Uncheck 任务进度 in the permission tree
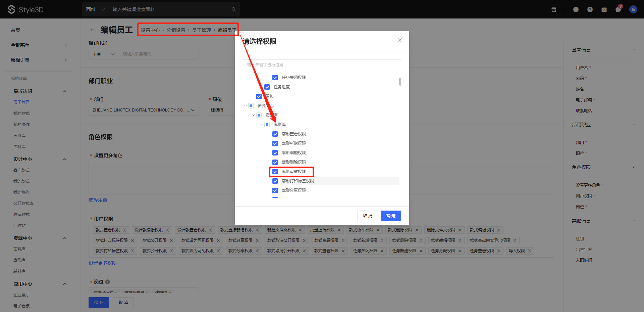 coord(267,87)
